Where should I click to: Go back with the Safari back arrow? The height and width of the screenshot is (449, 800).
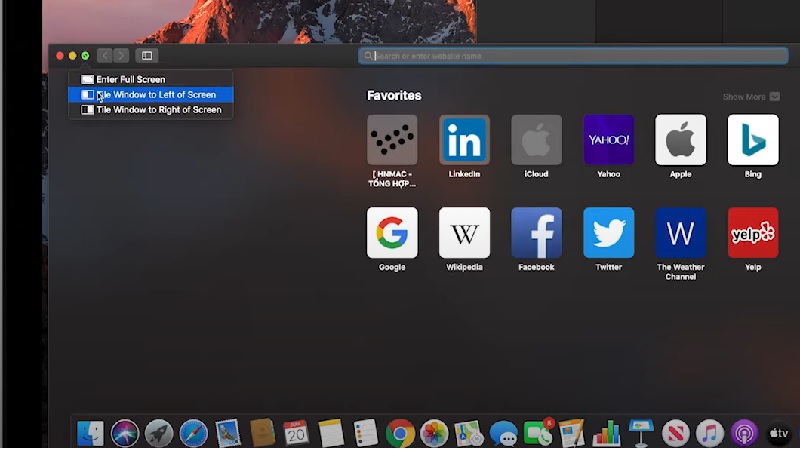[x=104, y=56]
